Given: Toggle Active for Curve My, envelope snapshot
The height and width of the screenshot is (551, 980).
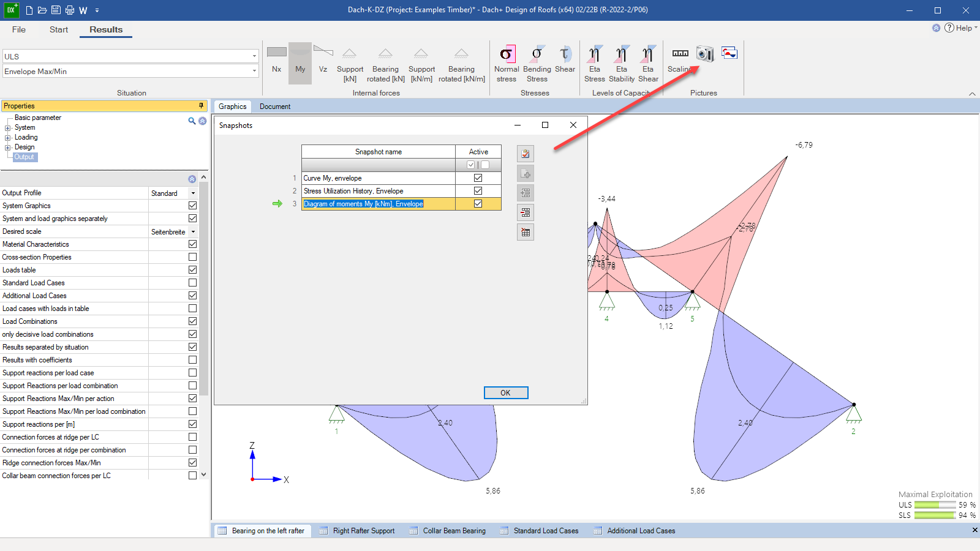Looking at the screenshot, I should (x=478, y=178).
